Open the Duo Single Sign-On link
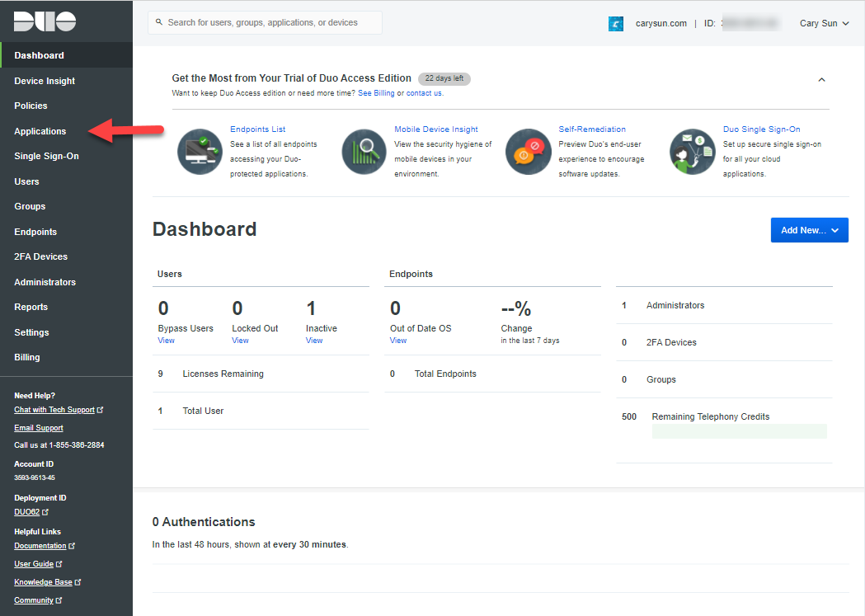865x616 pixels. [761, 129]
